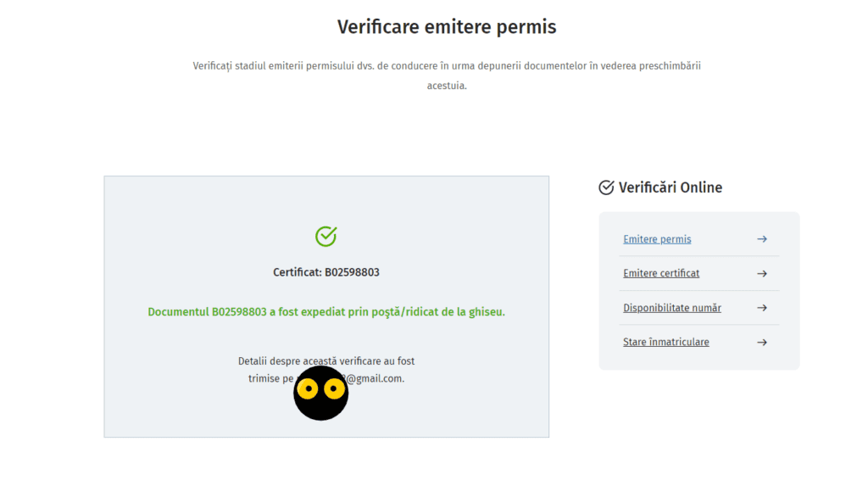Open the Emitere certificat link
Image resolution: width=868 pixels, height=486 pixels.
661,273
